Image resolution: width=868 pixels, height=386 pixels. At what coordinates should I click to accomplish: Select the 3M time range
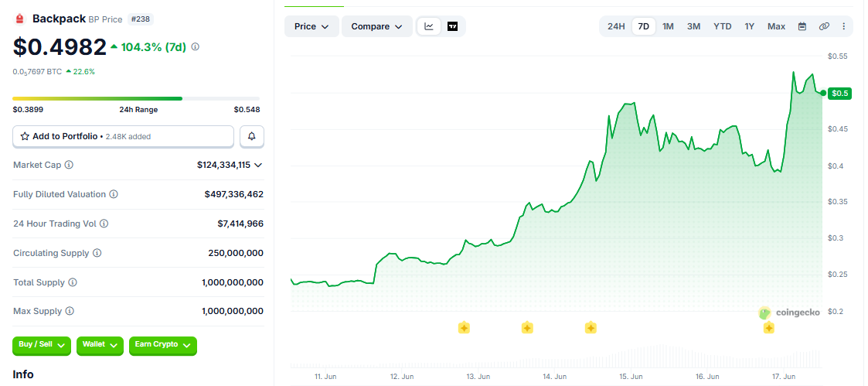click(x=693, y=26)
